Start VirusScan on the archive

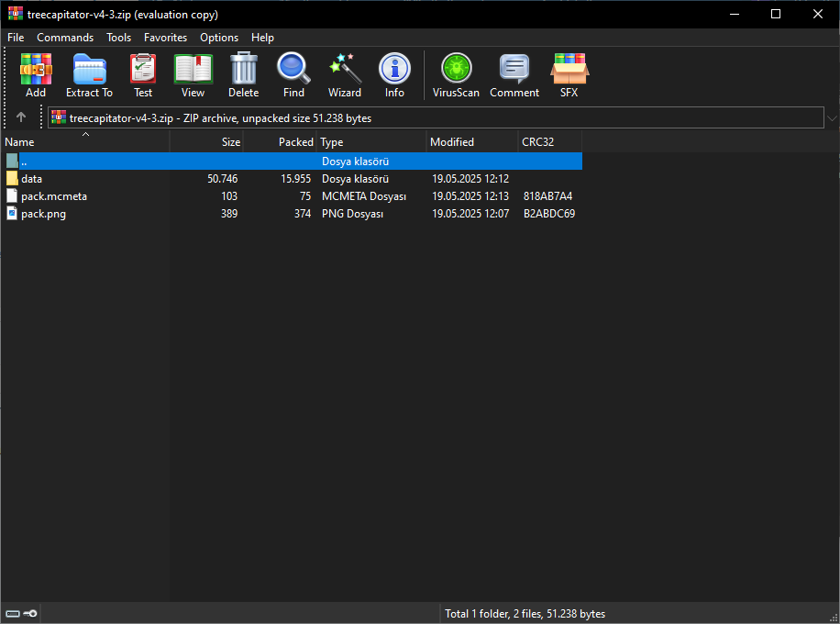[456, 74]
